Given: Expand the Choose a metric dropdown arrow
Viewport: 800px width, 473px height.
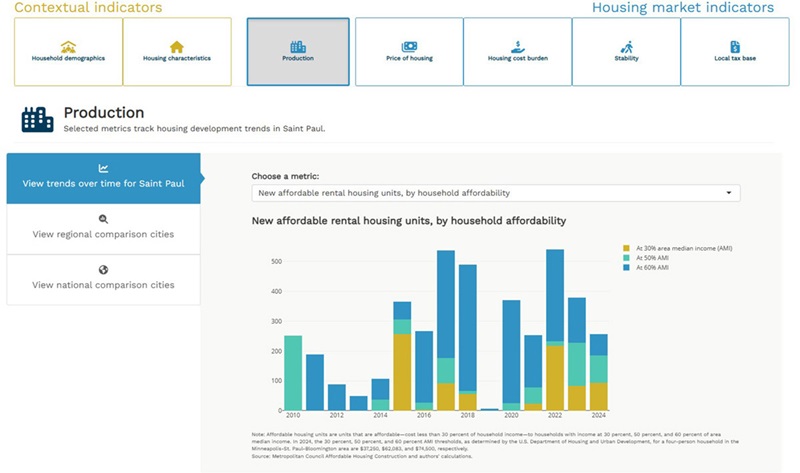Looking at the screenshot, I should tap(729, 193).
